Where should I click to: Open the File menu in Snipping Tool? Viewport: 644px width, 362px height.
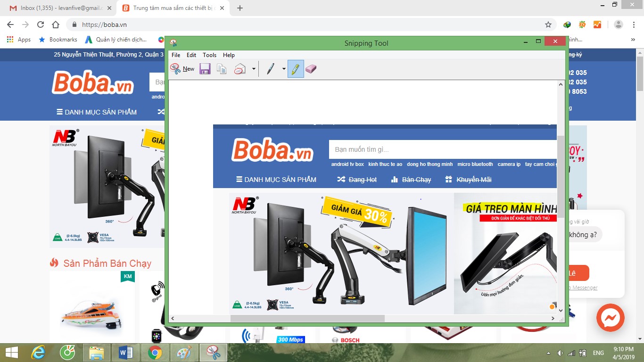pyautogui.click(x=176, y=55)
